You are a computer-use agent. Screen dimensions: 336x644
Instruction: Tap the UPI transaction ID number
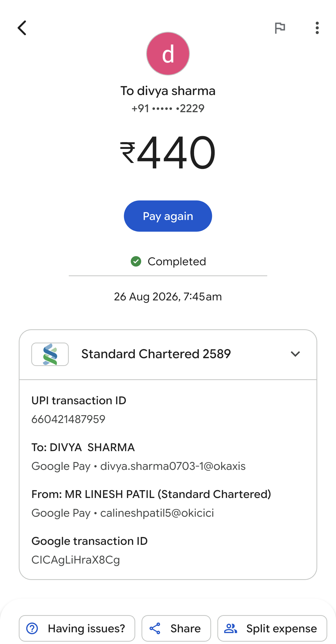click(x=68, y=419)
